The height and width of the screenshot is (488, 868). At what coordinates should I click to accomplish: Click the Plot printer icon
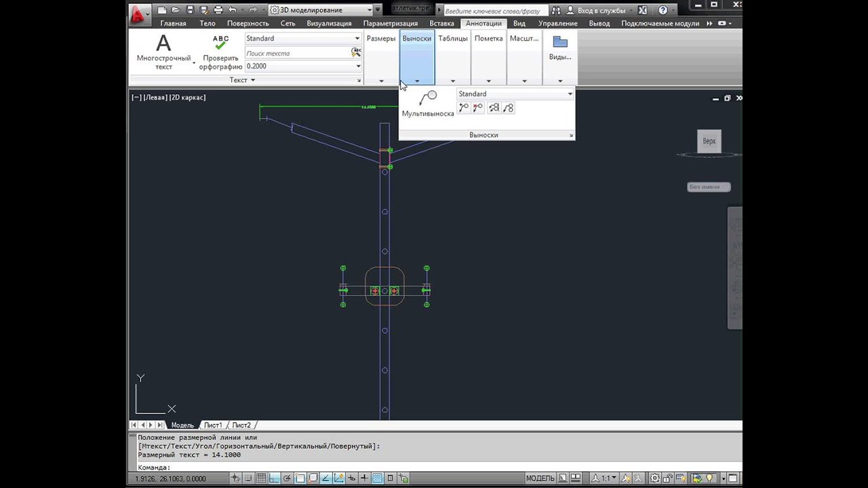pos(218,10)
